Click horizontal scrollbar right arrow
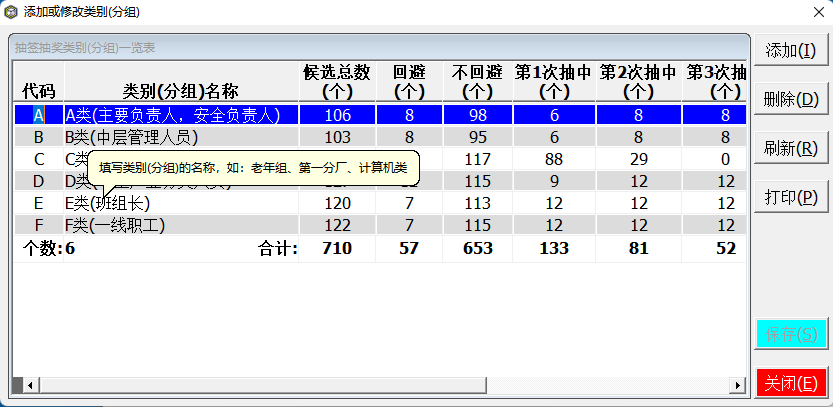Image resolution: width=833 pixels, height=407 pixels. tap(737, 385)
